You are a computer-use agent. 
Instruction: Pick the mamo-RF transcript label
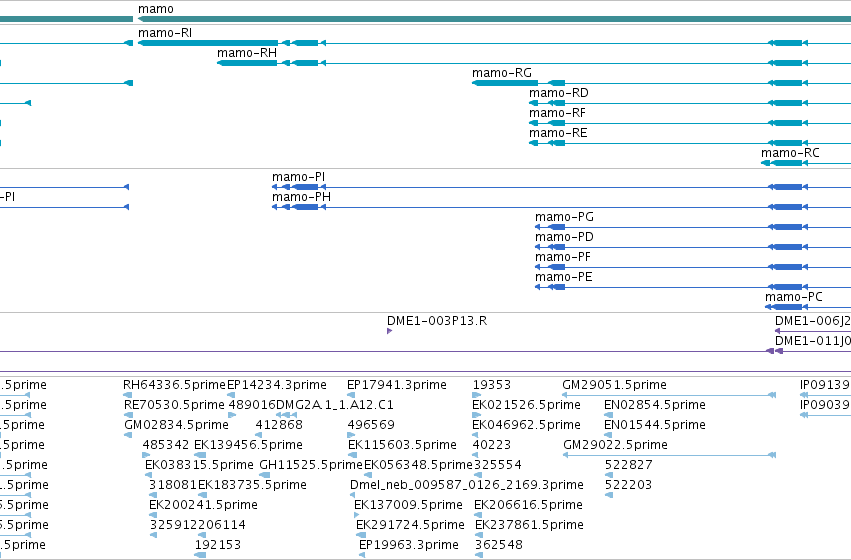[557, 113]
